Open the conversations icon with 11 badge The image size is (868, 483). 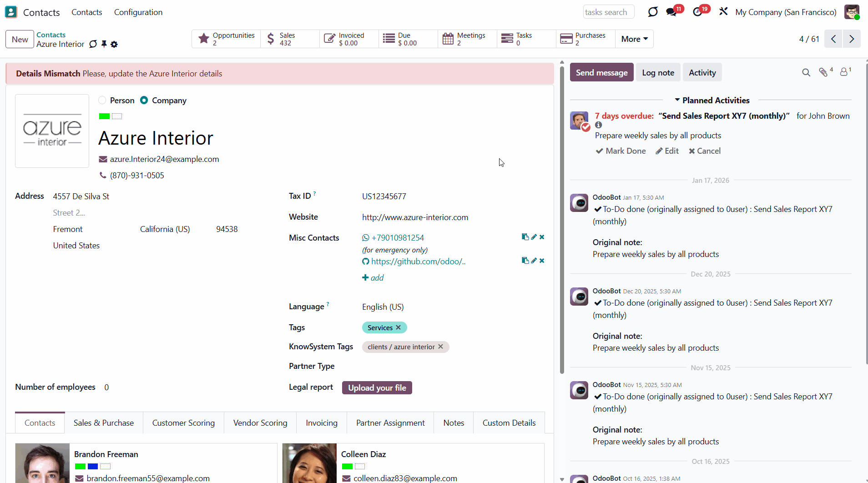coord(671,12)
